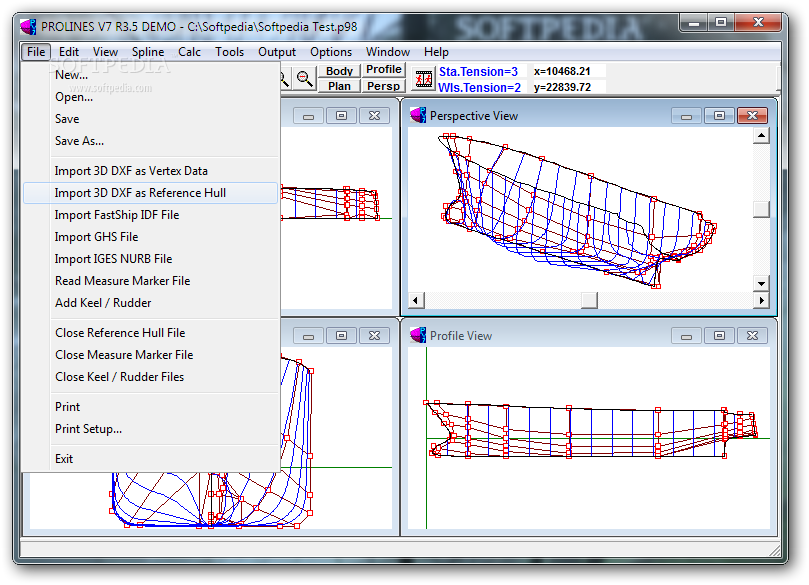Choose Print from File menu
809x585 pixels.
click(x=150, y=407)
